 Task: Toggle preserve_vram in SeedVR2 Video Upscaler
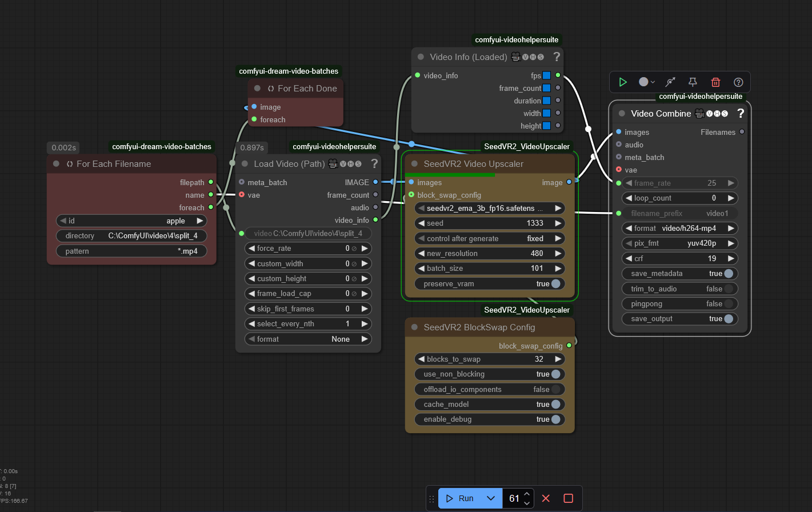click(555, 284)
